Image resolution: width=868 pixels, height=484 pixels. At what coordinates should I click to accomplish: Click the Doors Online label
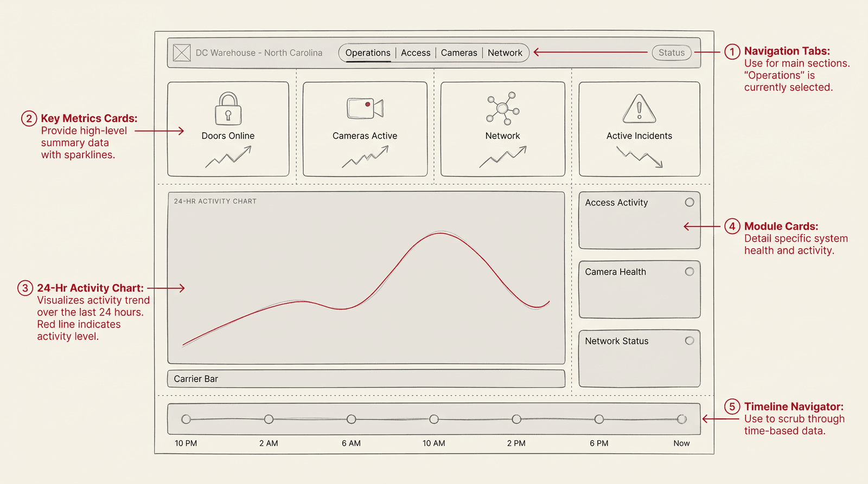pyautogui.click(x=228, y=136)
